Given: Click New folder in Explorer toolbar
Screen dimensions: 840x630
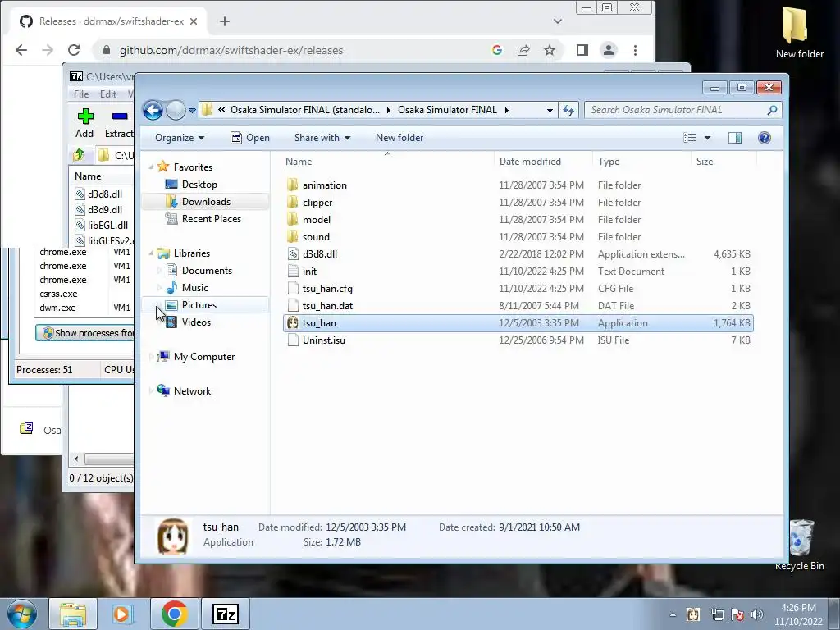Looking at the screenshot, I should [x=399, y=138].
